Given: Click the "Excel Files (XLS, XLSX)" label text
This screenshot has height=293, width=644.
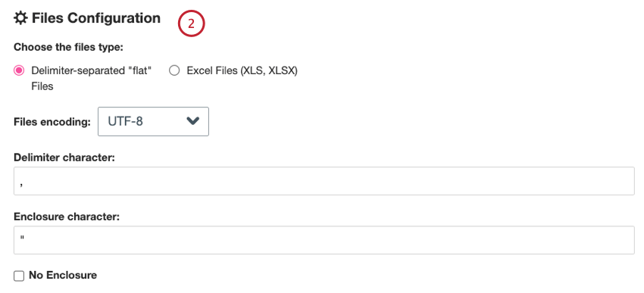Looking at the screenshot, I should click(242, 71).
